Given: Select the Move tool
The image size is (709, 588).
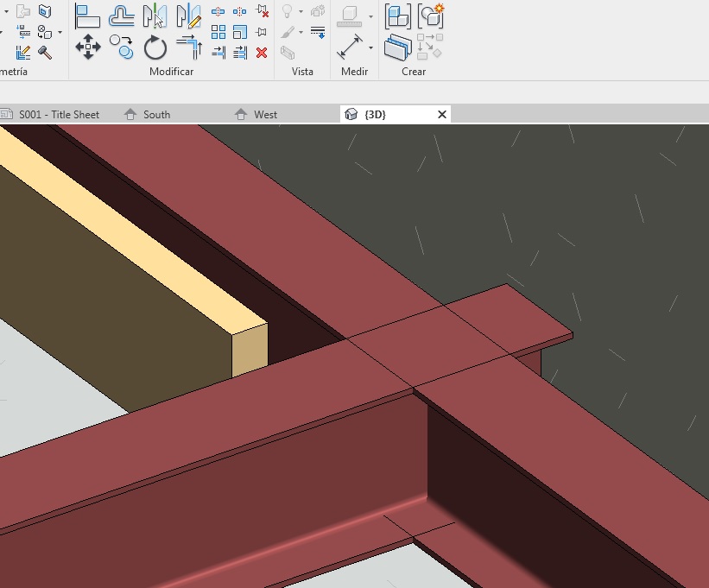Looking at the screenshot, I should 87,47.
